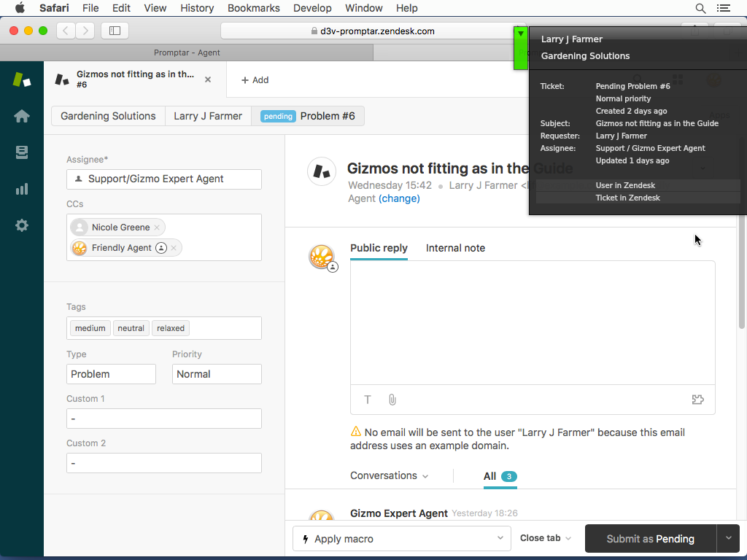The image size is (747, 560).
Task: Switch to the Public reply tab
Action: pos(379,248)
